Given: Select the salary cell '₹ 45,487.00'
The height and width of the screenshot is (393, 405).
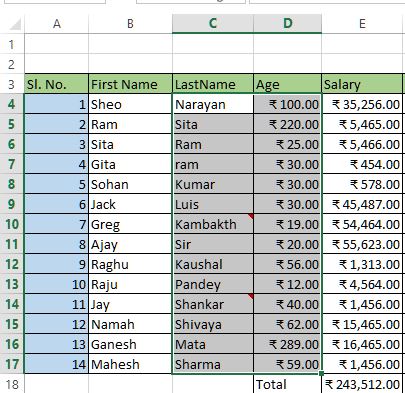Looking at the screenshot, I should pyautogui.click(x=362, y=204).
